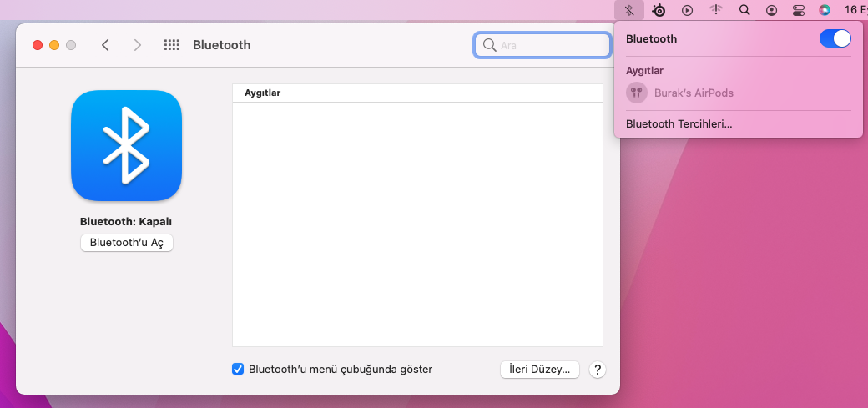Viewport: 868px width, 408px height.
Task: Toggle the Bluetooth switch in the dropdown
Action: (835, 38)
